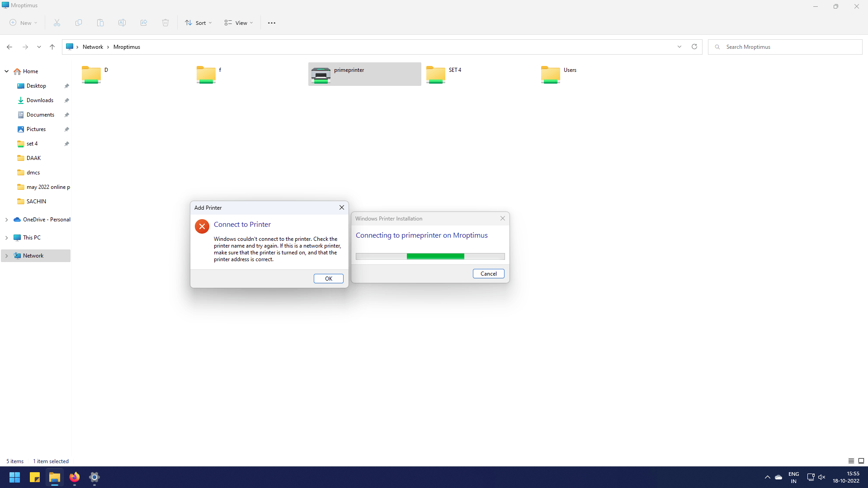Click the Delete trash icon
Screen dimensions: 868x488
click(x=165, y=23)
